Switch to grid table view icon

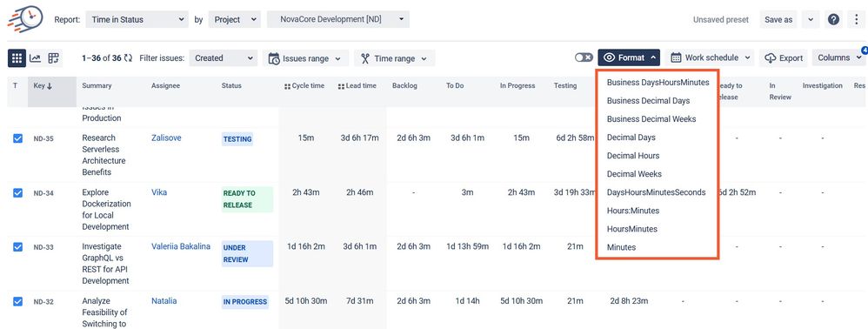(x=17, y=58)
